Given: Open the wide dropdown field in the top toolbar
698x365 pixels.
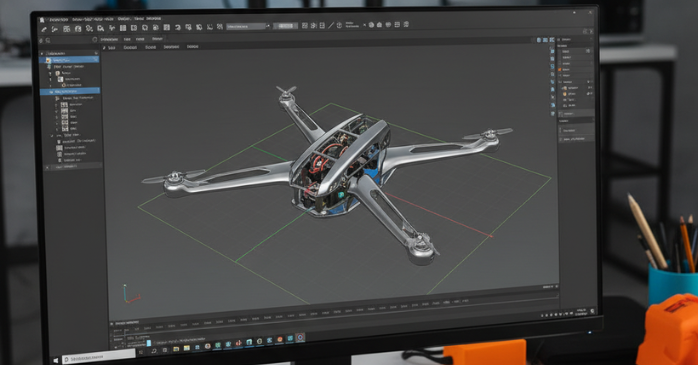Looking at the screenshot, I should (x=248, y=26).
